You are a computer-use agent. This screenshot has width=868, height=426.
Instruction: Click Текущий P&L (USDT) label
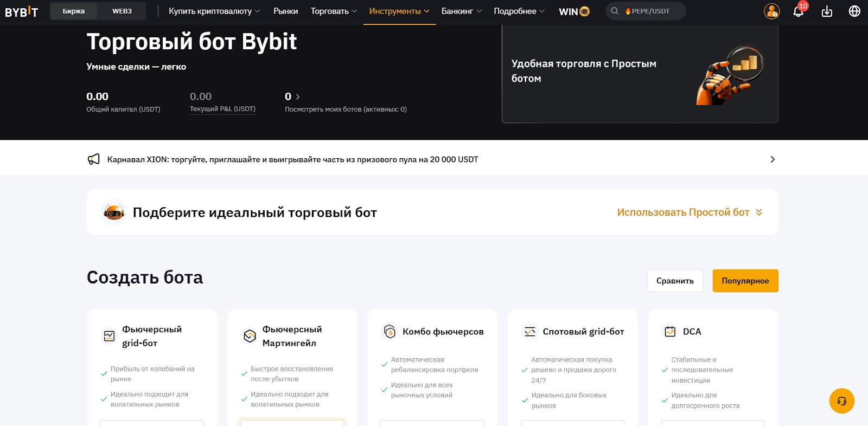pyautogui.click(x=222, y=109)
